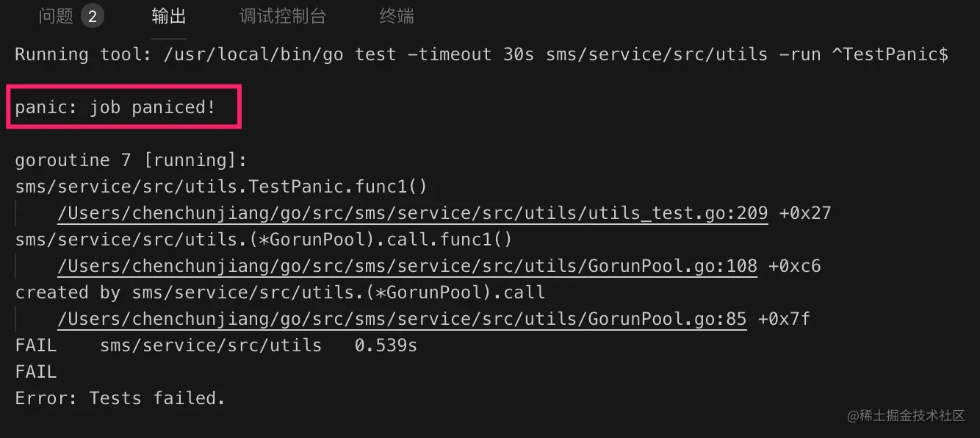Click the +0x7f offset text

tap(784, 319)
